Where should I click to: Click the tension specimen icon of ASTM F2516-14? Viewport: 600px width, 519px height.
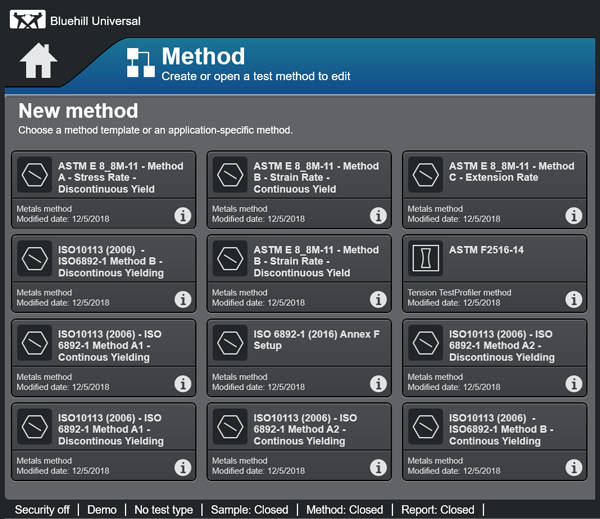click(426, 258)
